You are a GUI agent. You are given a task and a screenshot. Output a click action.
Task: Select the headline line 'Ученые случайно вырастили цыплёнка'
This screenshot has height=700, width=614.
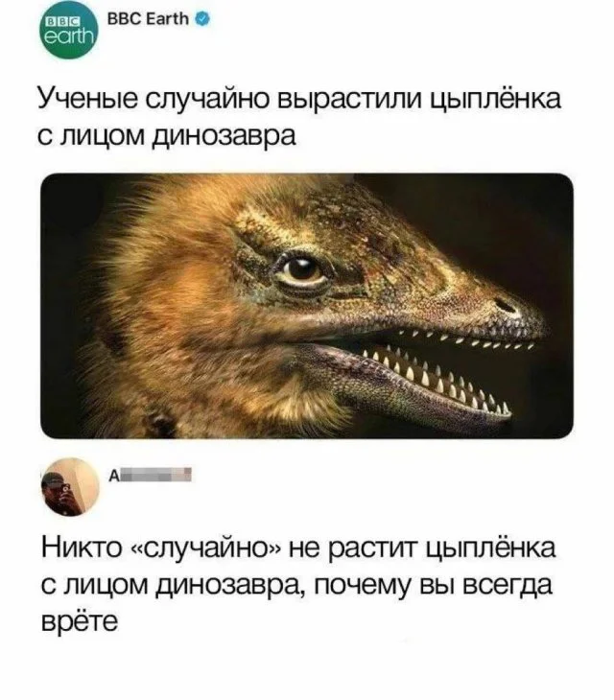pyautogui.click(x=298, y=99)
